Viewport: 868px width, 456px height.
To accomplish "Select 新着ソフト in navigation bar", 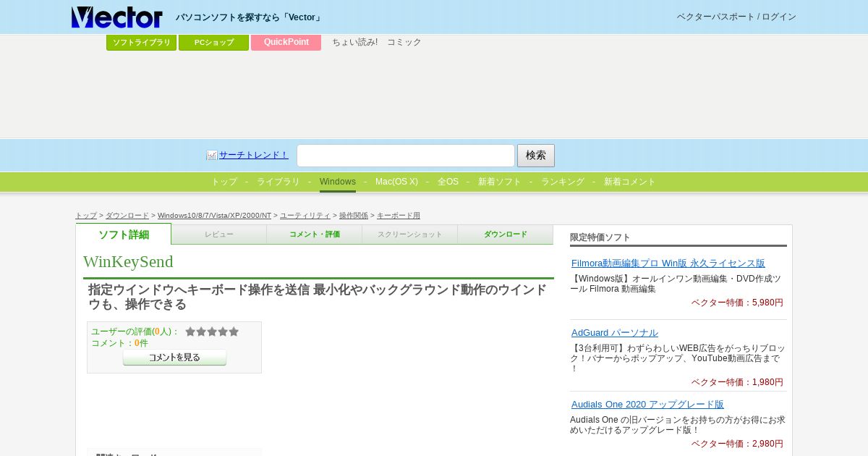I will 500,182.
